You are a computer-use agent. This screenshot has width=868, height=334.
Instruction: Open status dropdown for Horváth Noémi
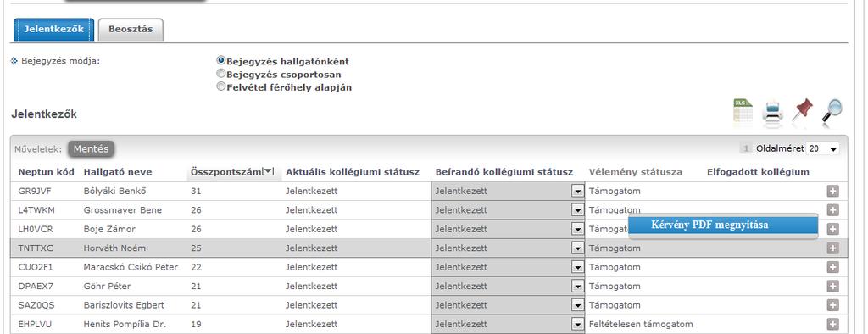pos(578,248)
